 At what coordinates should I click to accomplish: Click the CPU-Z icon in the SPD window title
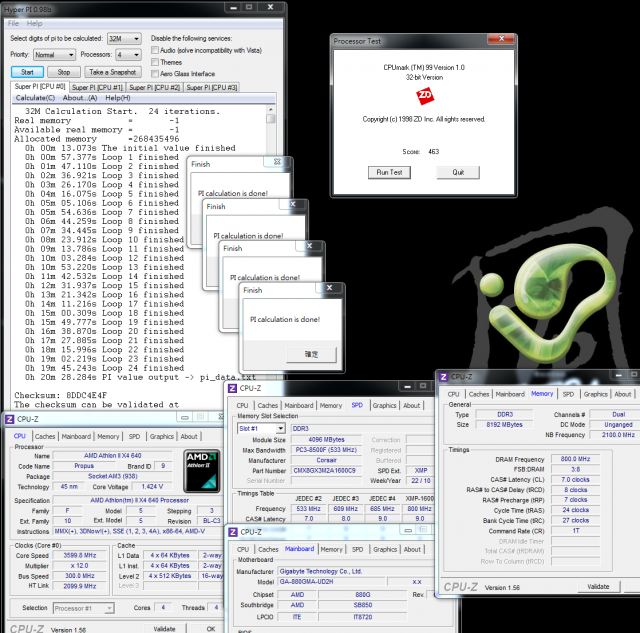[x=232, y=389]
